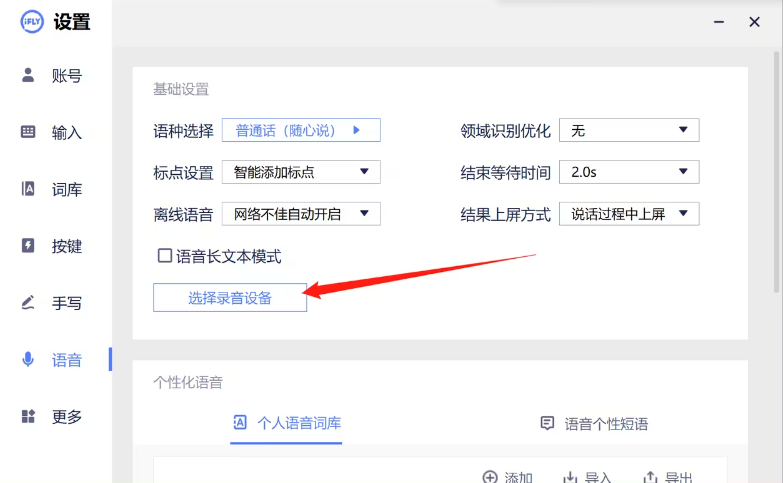Screen dimensions: 783x483
Task: Click the iFLY logo icon
Action: pyautogui.click(x=32, y=22)
